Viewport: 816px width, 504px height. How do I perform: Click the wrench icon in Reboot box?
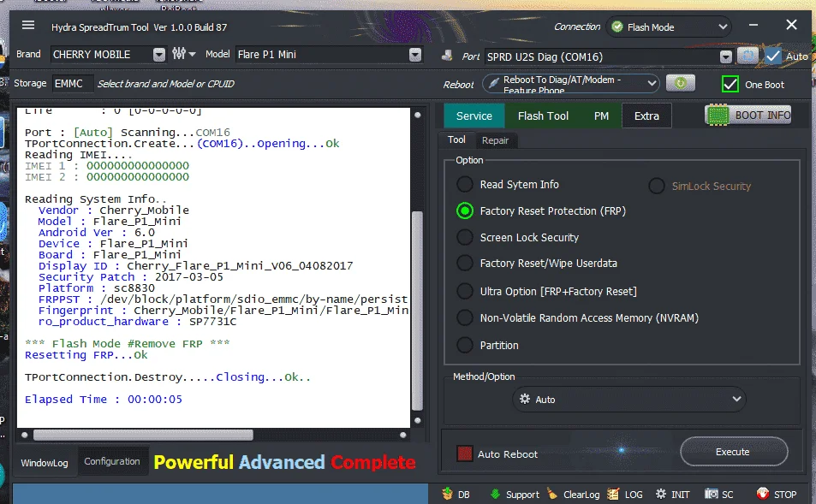[493, 83]
